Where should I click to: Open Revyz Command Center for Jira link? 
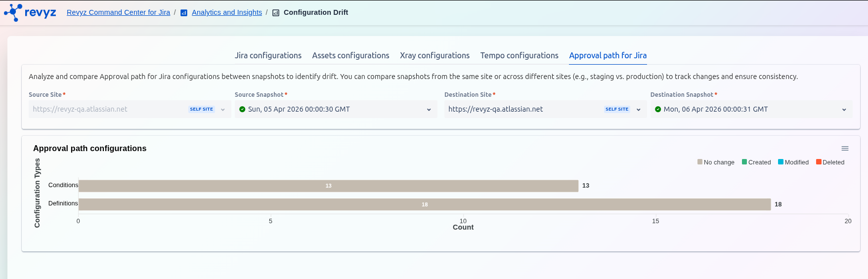pyautogui.click(x=118, y=12)
